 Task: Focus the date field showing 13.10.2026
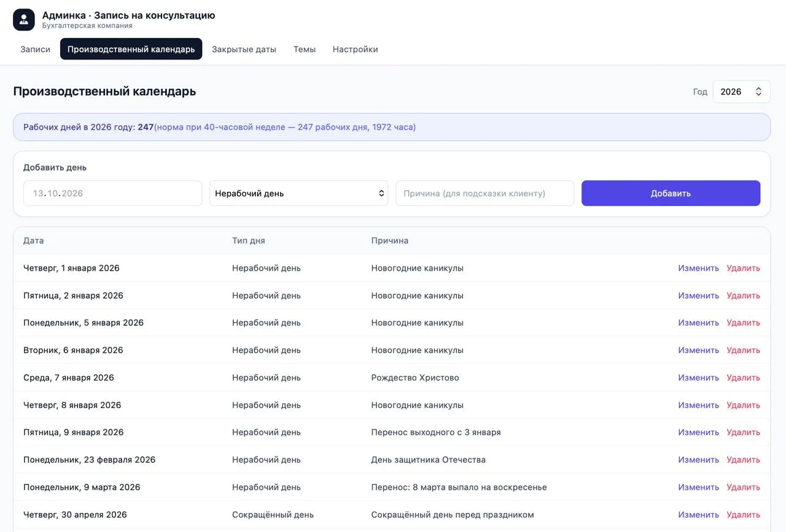click(x=112, y=193)
